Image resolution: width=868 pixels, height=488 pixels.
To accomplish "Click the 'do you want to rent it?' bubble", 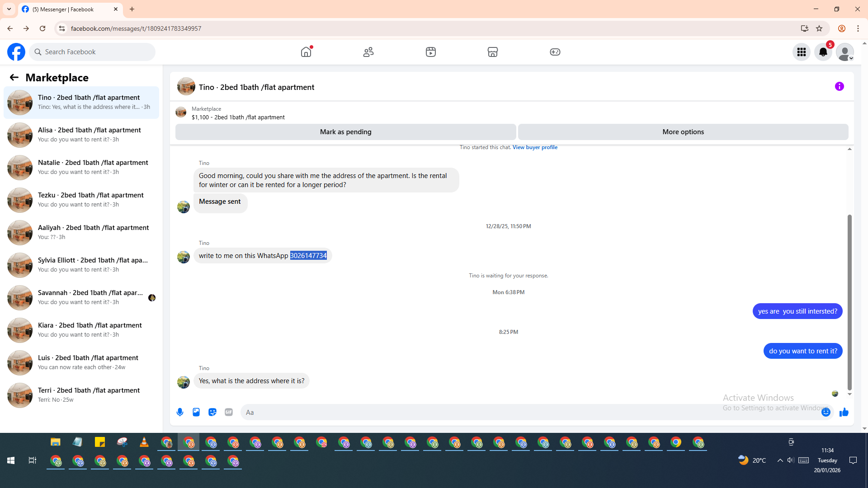I will coord(803,351).
